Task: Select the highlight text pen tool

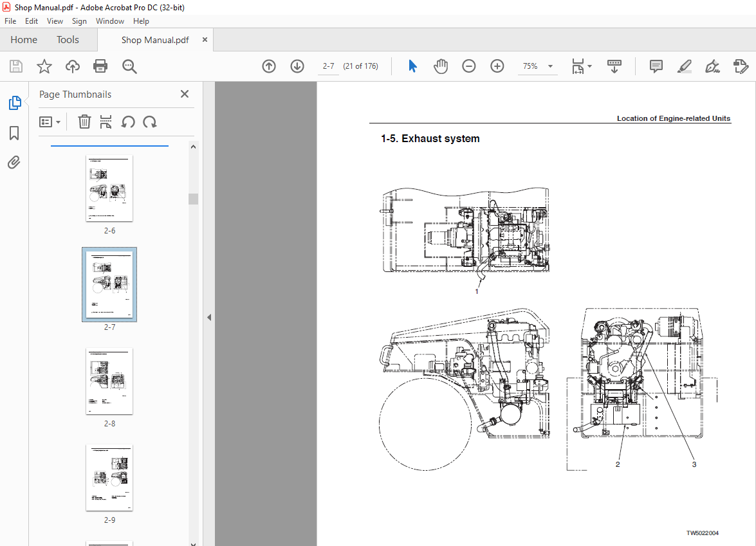Action: click(x=684, y=66)
